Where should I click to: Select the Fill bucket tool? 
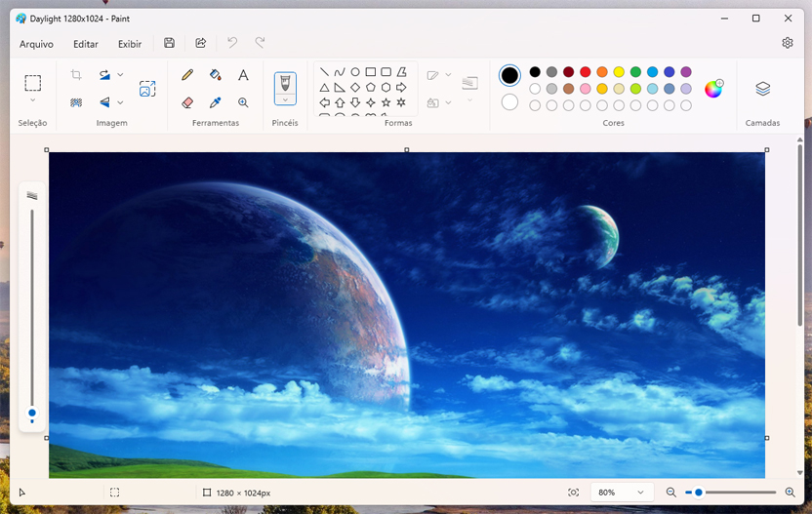coord(216,75)
